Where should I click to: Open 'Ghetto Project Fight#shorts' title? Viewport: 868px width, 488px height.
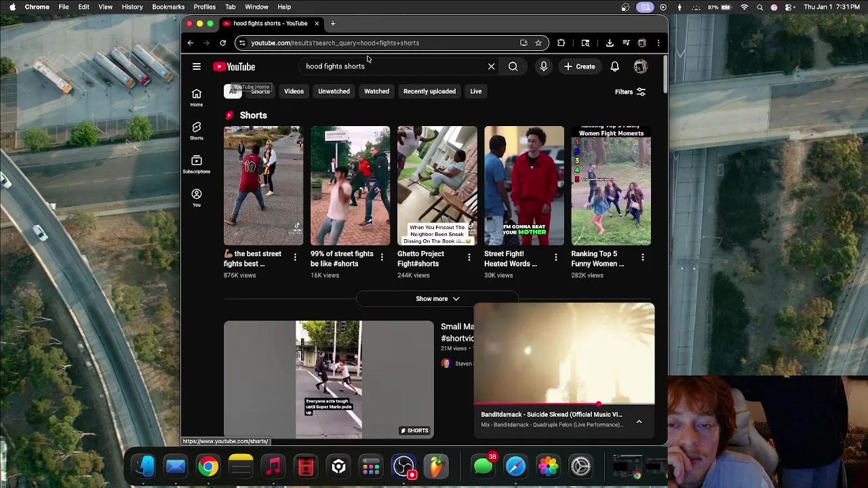coord(420,259)
